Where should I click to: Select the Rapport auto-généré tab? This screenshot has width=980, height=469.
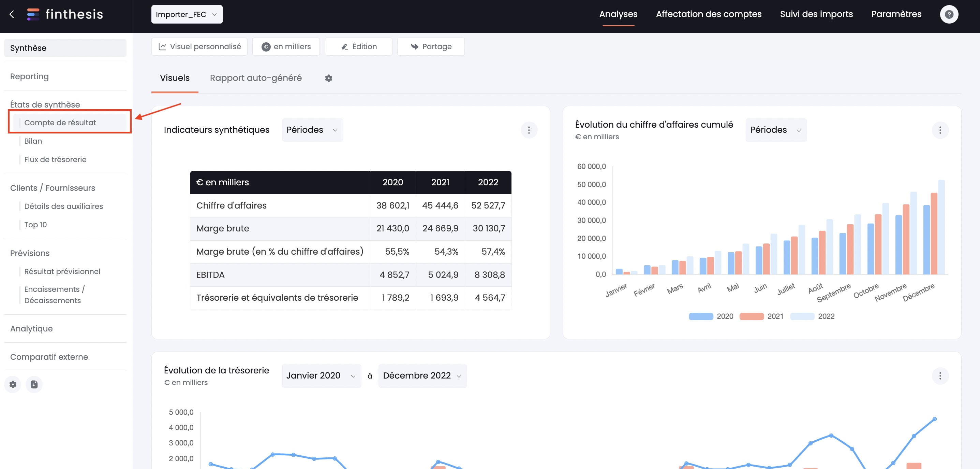(x=256, y=78)
